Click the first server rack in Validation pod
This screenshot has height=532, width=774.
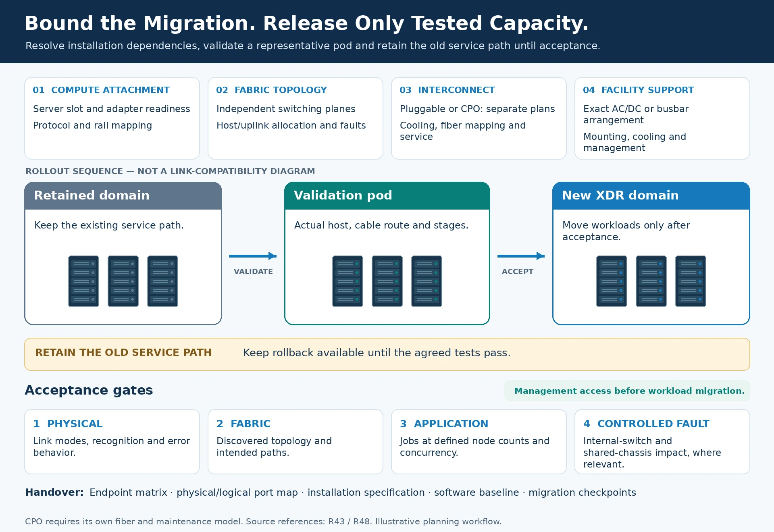[x=347, y=281]
